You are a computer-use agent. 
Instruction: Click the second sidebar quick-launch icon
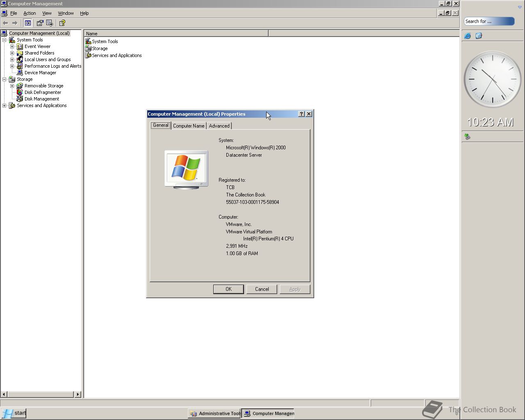click(479, 36)
